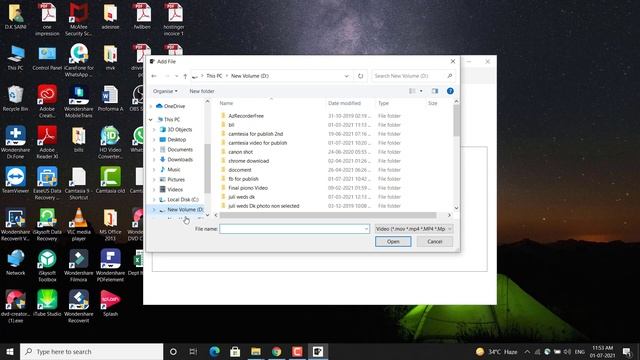
Task: Show the preview pane in the file dialog
Action: (435, 91)
